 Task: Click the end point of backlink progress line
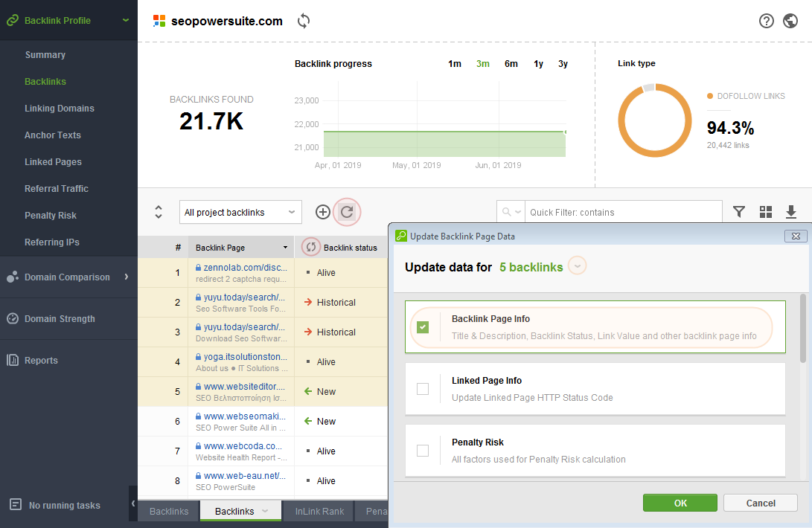click(565, 132)
